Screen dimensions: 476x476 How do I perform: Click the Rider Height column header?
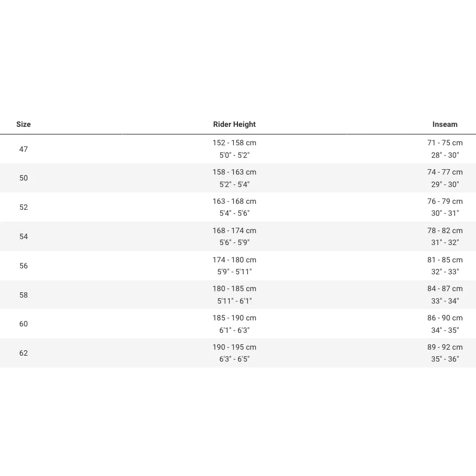234,124
